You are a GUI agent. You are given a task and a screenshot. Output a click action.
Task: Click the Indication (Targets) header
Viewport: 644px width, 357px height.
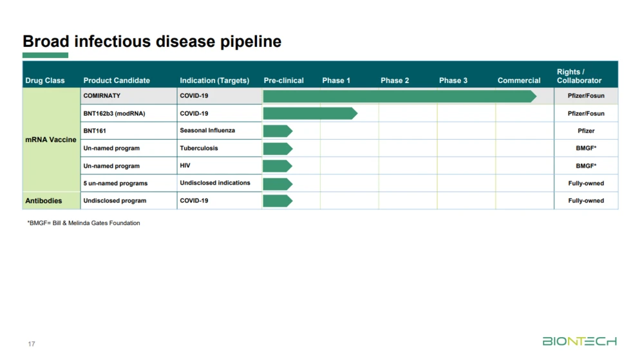pyautogui.click(x=214, y=80)
